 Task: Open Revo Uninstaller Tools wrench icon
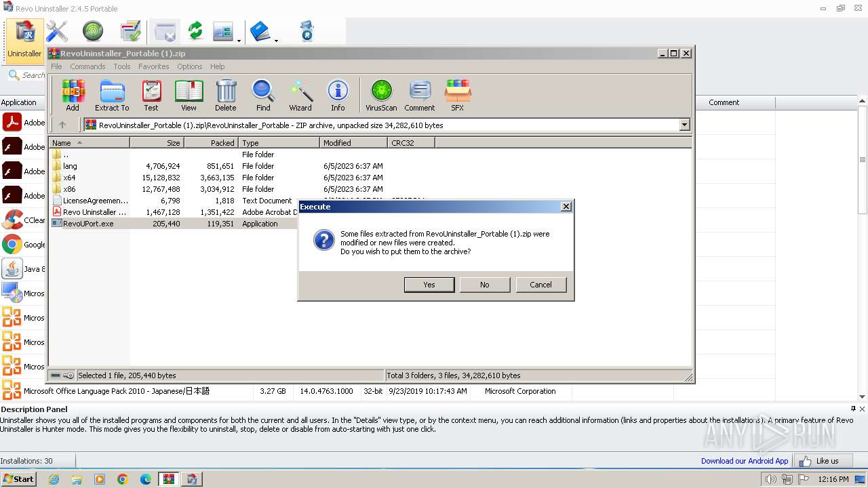pyautogui.click(x=57, y=31)
